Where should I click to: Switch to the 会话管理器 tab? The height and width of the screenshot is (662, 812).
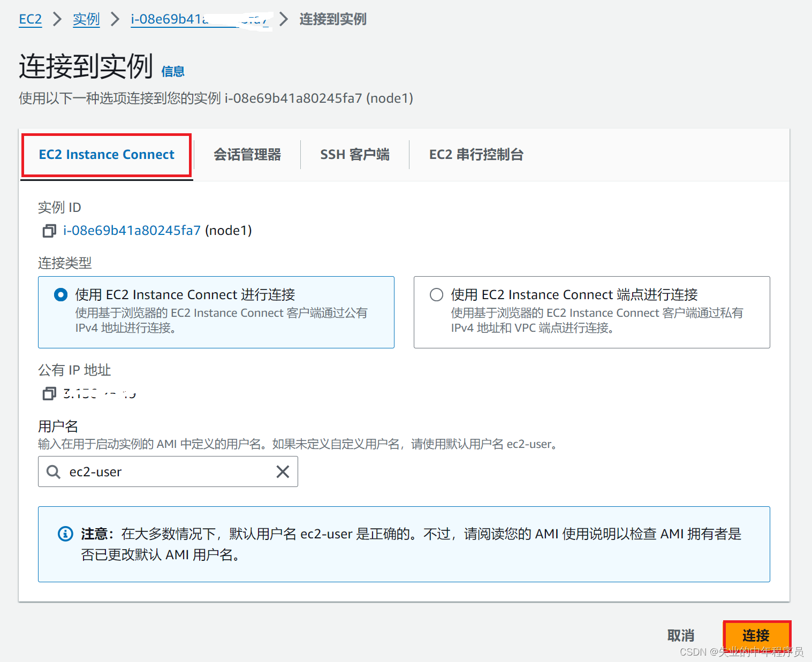248,155
